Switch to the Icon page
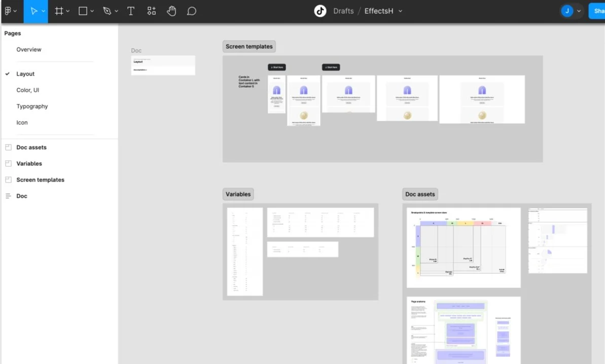Screen dimensions: 605x364 (x=22, y=122)
